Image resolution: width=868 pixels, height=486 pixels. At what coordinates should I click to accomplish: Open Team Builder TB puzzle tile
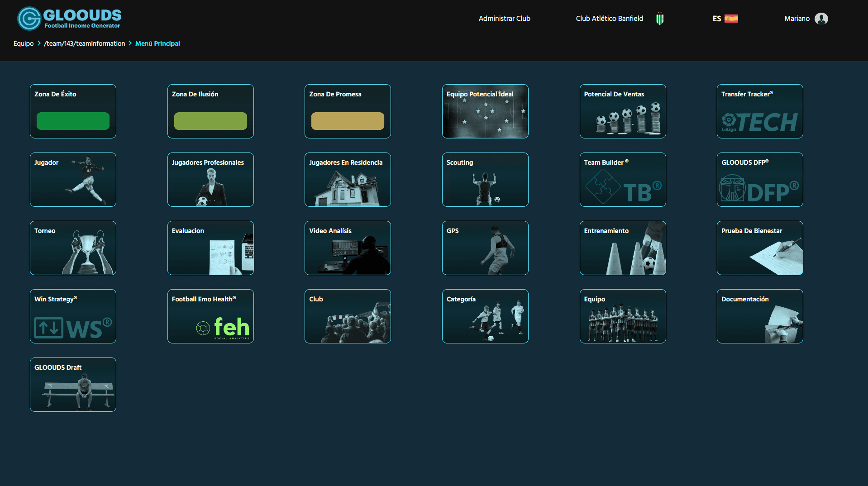pyautogui.click(x=623, y=180)
